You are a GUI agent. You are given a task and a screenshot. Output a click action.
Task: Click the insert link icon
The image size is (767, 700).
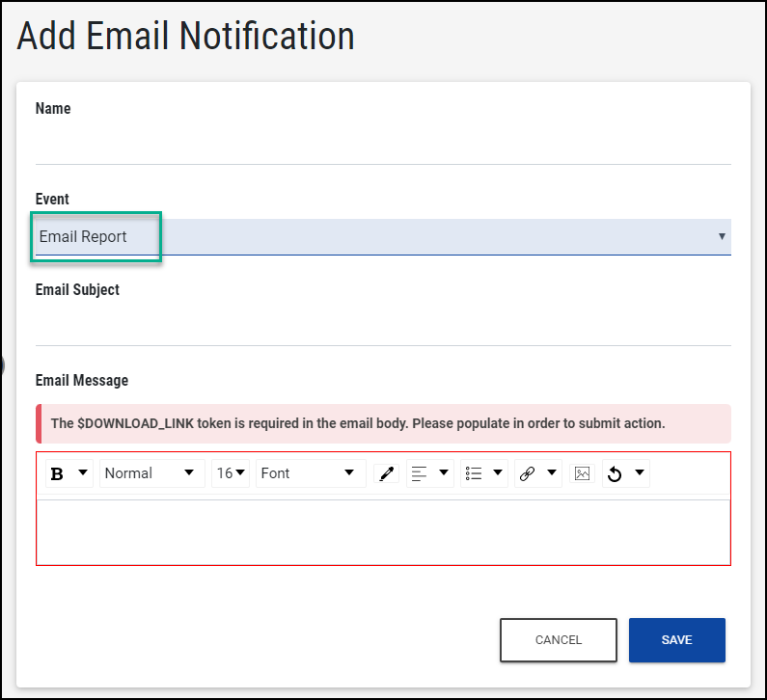click(x=527, y=473)
